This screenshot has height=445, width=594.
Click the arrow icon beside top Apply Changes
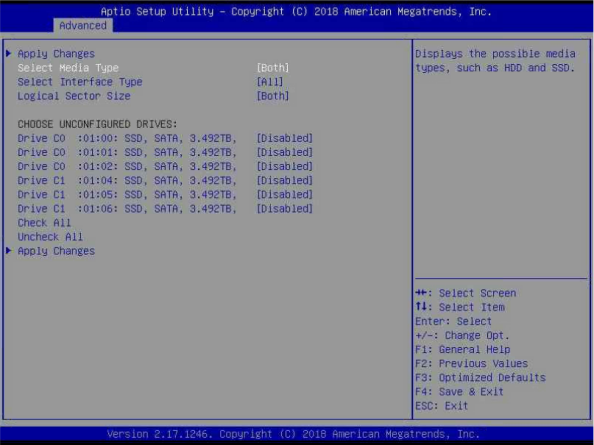pyautogui.click(x=9, y=53)
